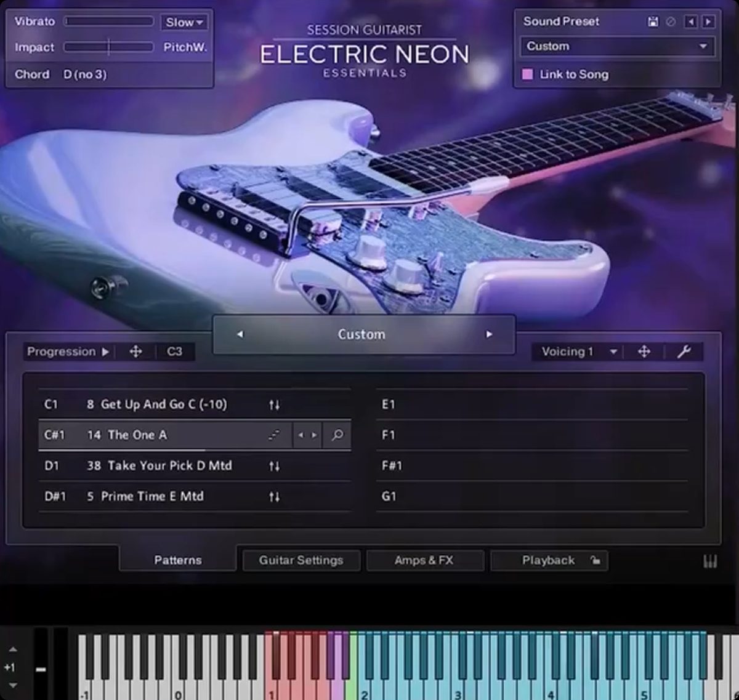Click the move icon beside Voicing 1

(x=644, y=352)
